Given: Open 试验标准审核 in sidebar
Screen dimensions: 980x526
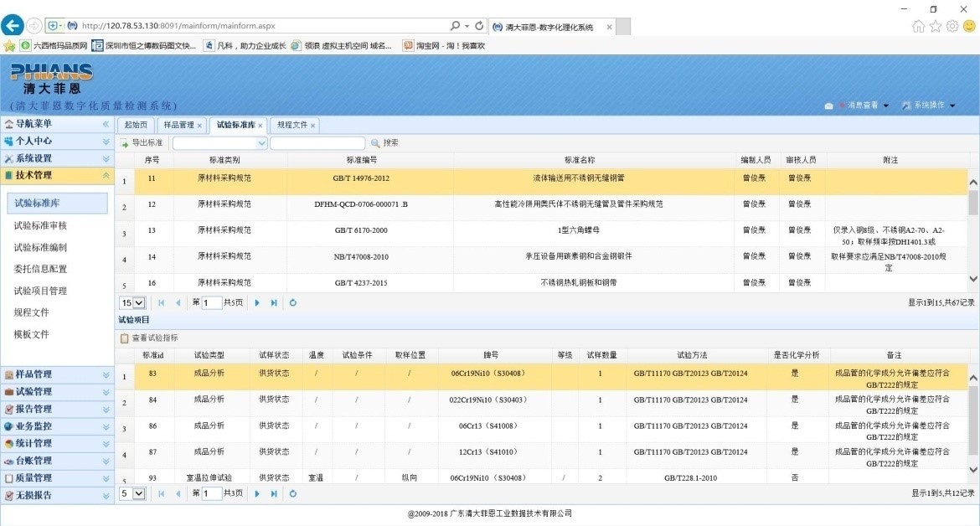Looking at the screenshot, I should (40, 225).
